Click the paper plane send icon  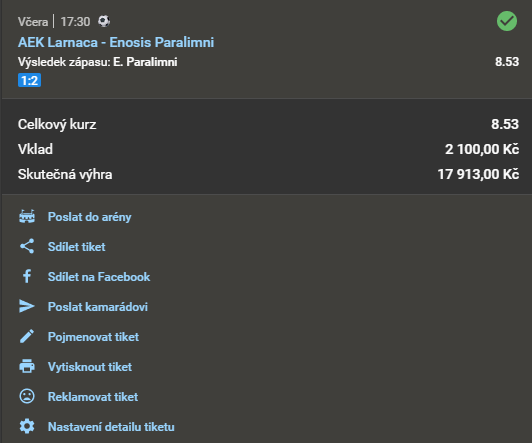(27, 306)
